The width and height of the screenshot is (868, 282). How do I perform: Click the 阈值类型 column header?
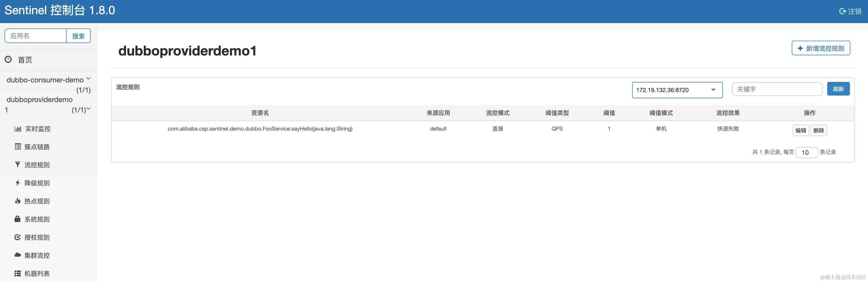tap(557, 113)
